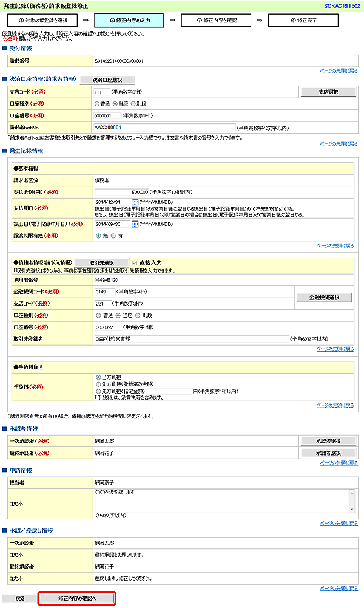The image size is (364, 608).
Task: Click the comment text 差戻します。修正してください。
Action: [123, 578]
